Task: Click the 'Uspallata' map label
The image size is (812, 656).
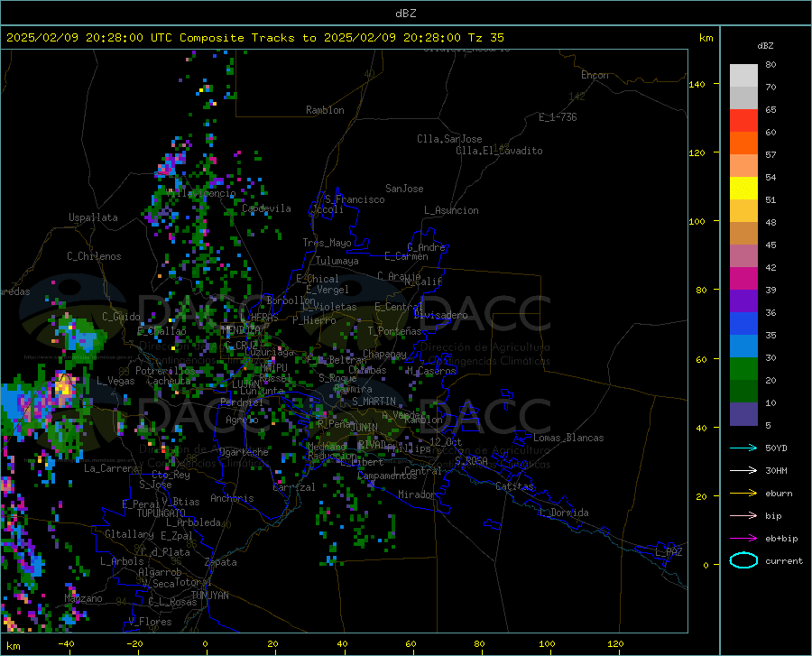Action: click(93, 217)
